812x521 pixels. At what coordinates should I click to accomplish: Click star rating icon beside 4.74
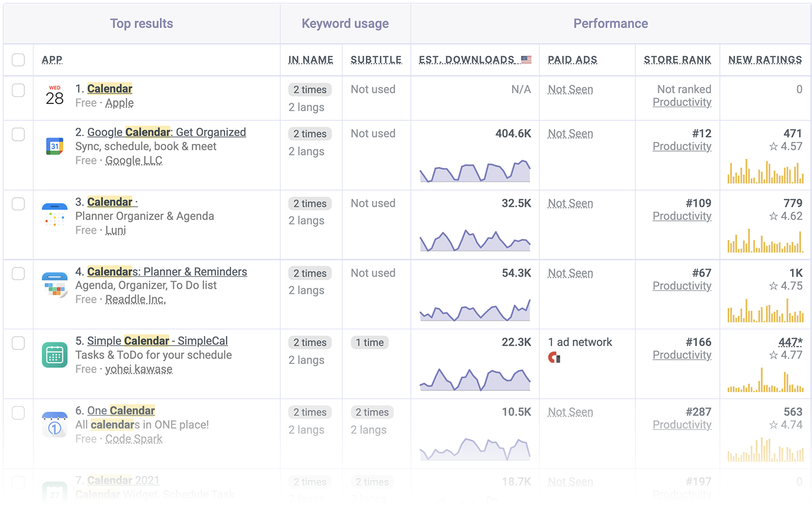774,425
